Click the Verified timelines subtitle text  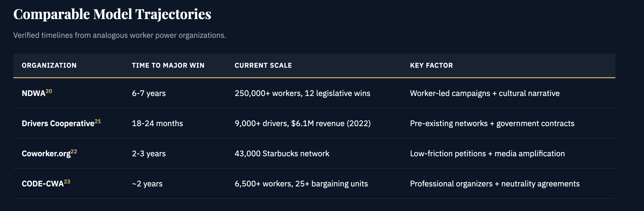pyautogui.click(x=120, y=35)
